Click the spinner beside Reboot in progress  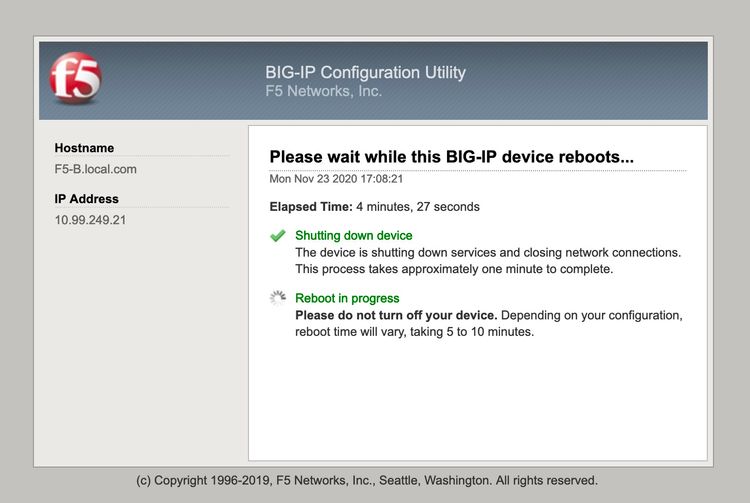tap(277, 298)
